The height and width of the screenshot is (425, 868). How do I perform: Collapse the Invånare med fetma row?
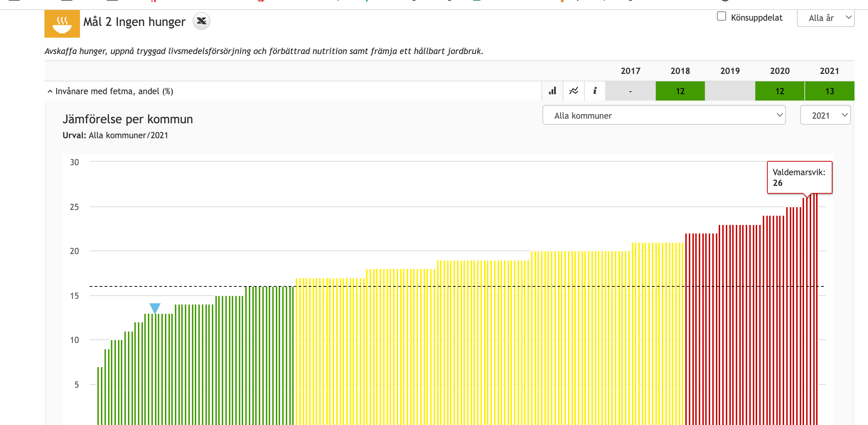pos(50,91)
